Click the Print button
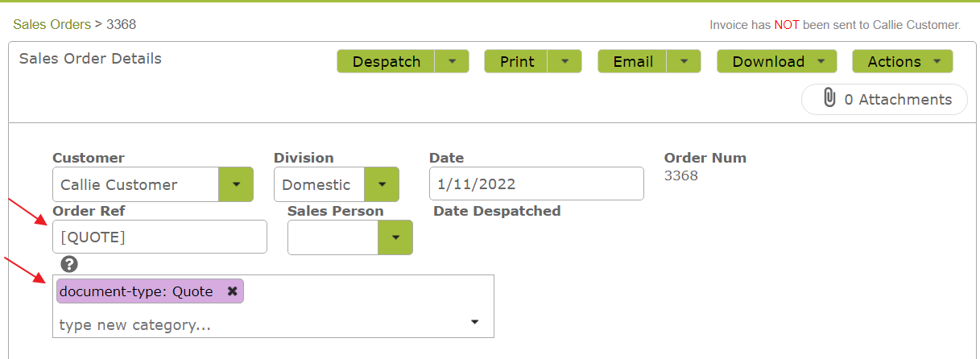Viewport: 980px width, 359px height. (516, 61)
